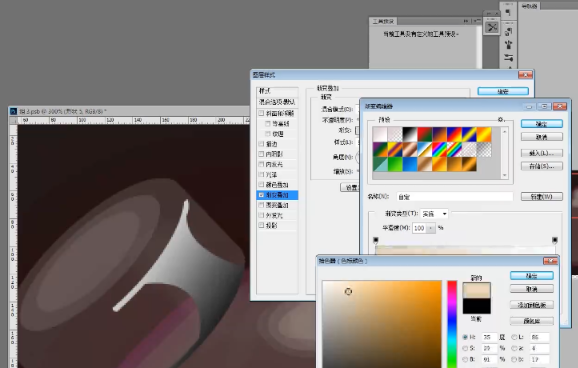Click 颜色库 (Color Libraries) in color picker

532,321
